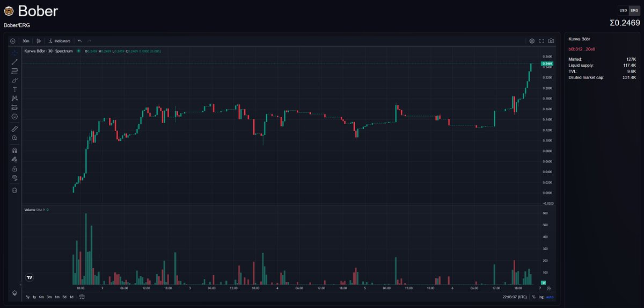Screen dimensions: 644x308
Task: Click the Kurwa Bóbr name in info panel
Action: (579, 39)
